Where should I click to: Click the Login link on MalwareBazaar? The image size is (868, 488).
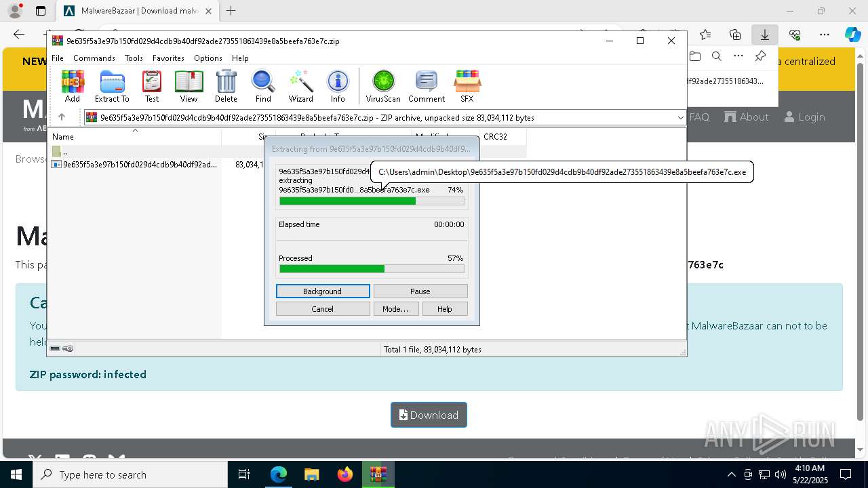click(804, 117)
